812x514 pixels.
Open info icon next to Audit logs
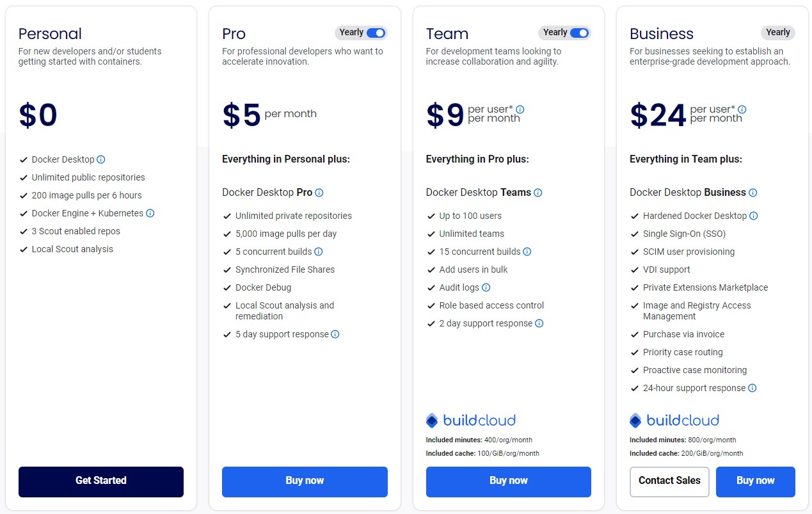(486, 287)
